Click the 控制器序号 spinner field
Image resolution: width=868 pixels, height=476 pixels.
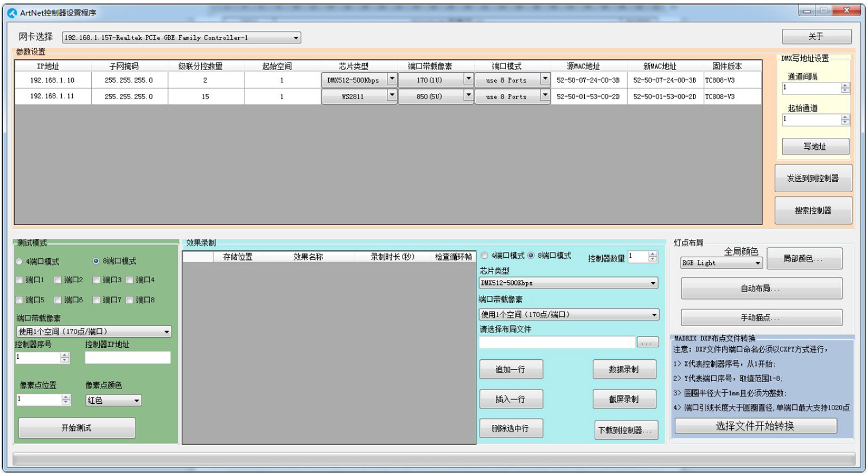coord(43,358)
